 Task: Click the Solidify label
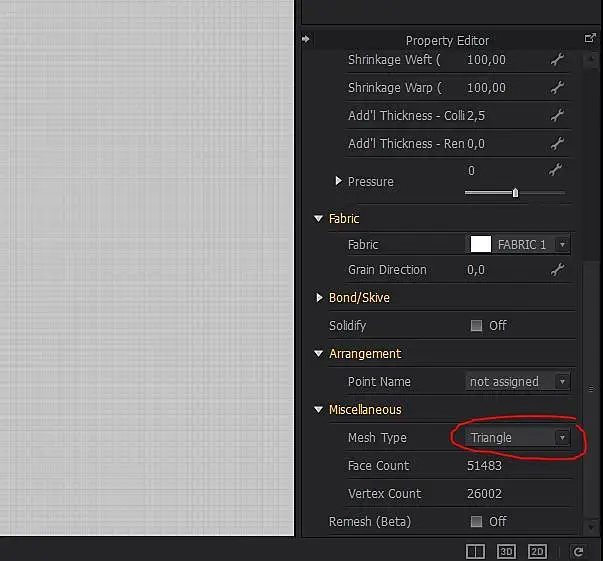(x=347, y=326)
